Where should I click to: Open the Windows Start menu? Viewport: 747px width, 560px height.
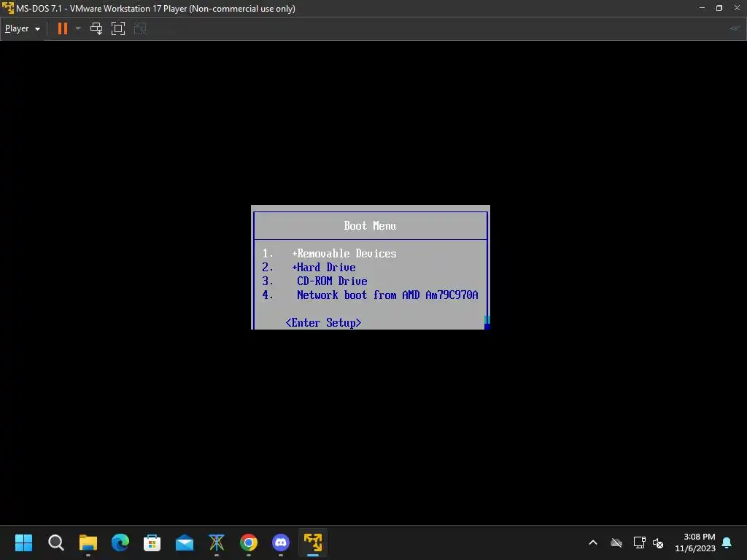coord(23,542)
